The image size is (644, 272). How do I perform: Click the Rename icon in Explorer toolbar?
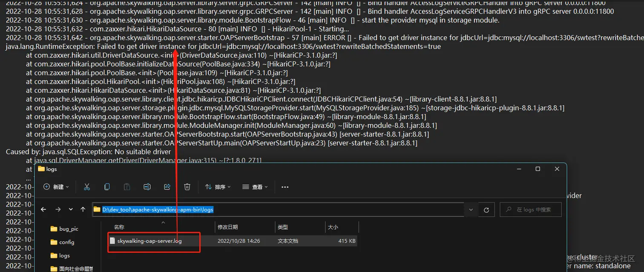(147, 187)
